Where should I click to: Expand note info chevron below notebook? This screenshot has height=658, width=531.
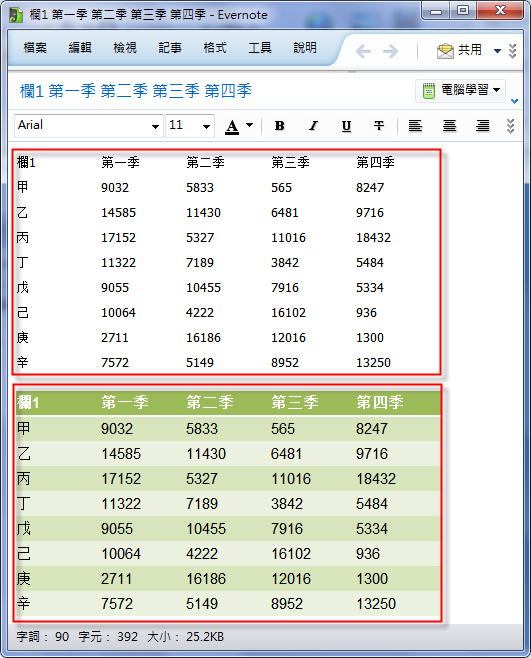pos(515,101)
